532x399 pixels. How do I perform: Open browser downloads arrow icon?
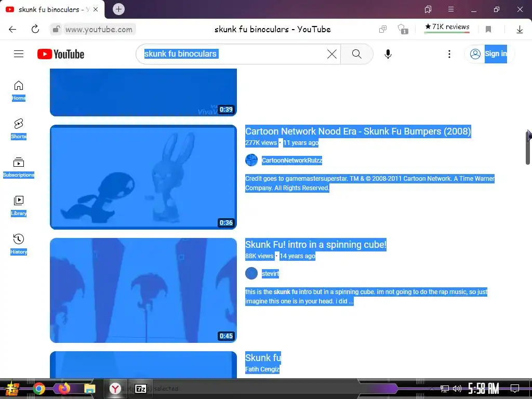click(520, 30)
